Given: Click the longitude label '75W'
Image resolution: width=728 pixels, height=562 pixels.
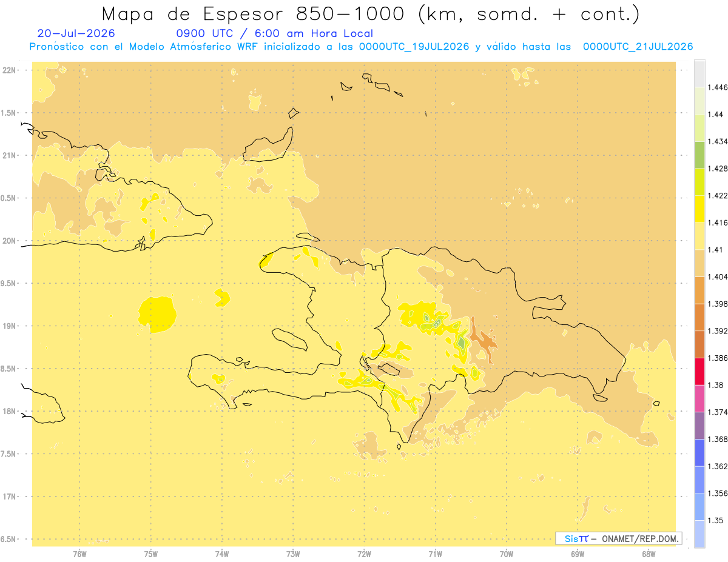Looking at the screenshot, I should [151, 554].
